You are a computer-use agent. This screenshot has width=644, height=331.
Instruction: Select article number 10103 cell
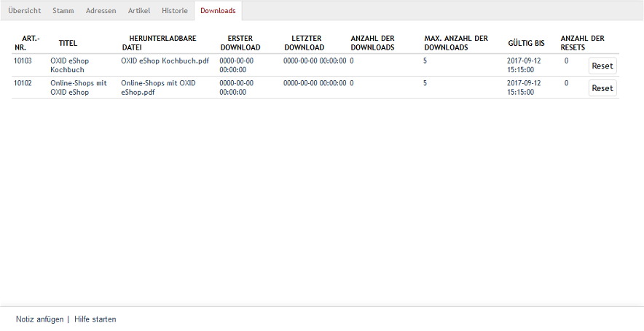click(x=23, y=61)
